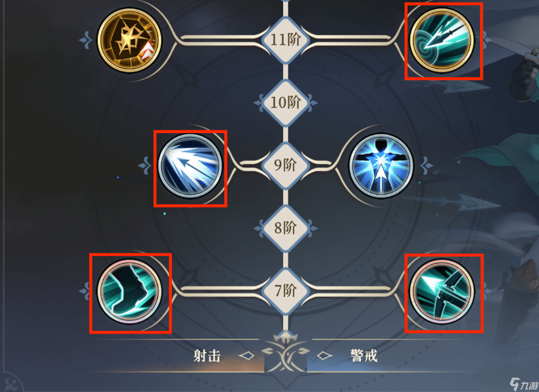Choose the teal boot speed skill
The image size is (539, 392).
tap(130, 291)
